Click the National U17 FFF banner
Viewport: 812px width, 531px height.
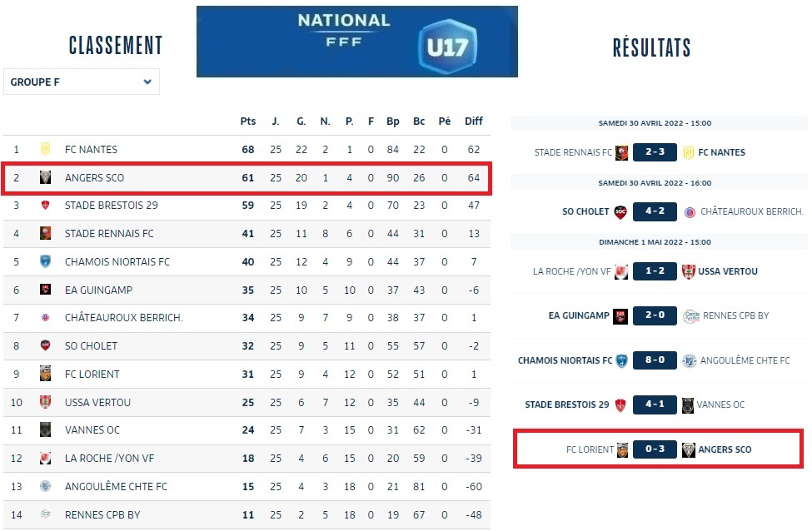click(356, 42)
